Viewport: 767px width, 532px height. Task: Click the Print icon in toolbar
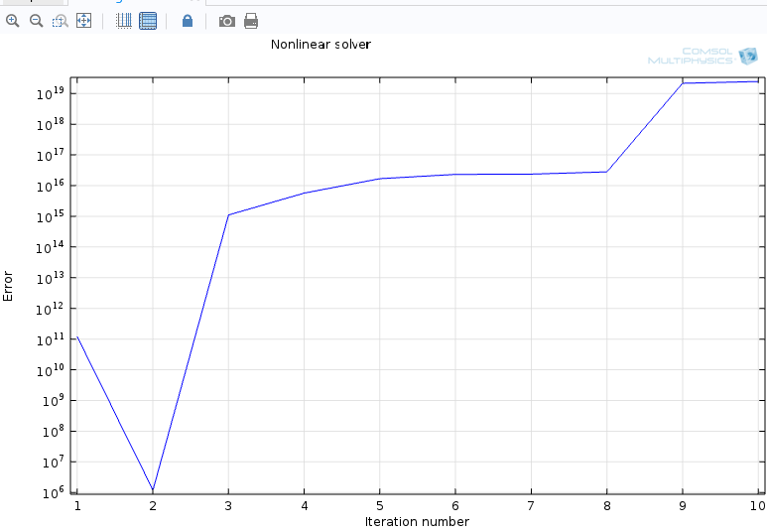point(251,21)
